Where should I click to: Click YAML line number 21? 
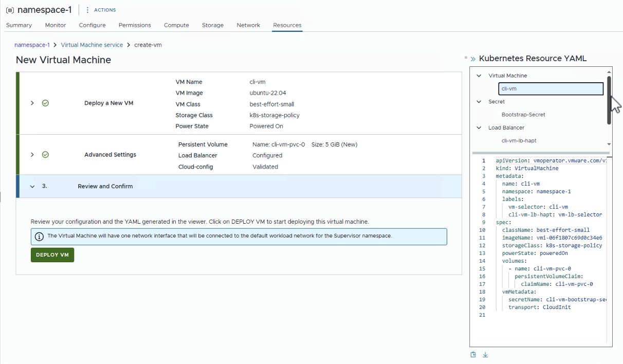click(x=482, y=315)
